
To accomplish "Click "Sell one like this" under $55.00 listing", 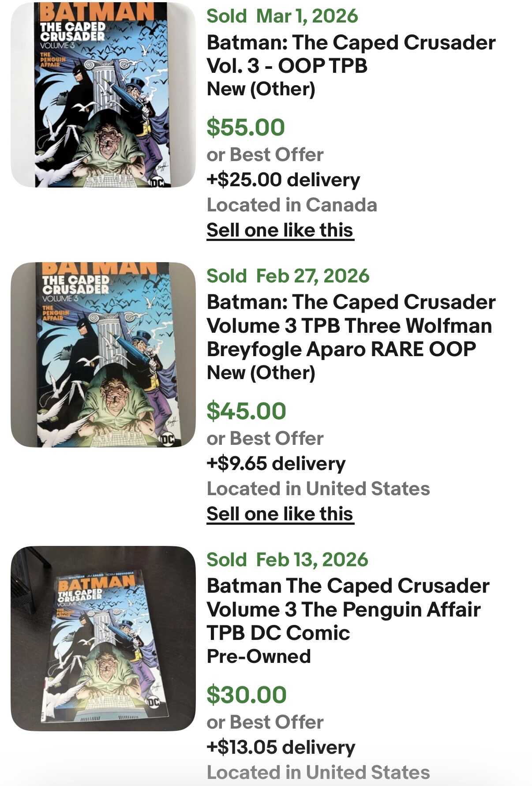I will pos(280,230).
